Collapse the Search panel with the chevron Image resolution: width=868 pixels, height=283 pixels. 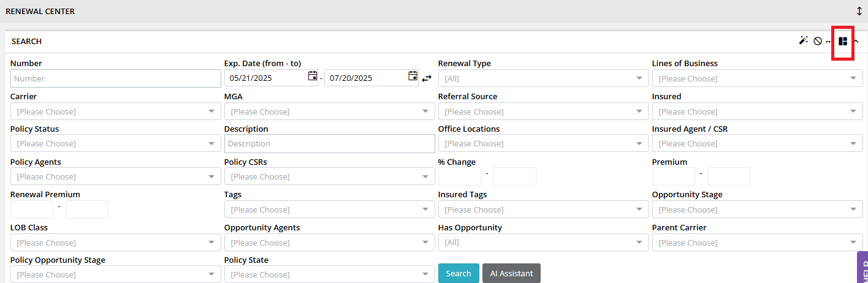click(x=856, y=42)
